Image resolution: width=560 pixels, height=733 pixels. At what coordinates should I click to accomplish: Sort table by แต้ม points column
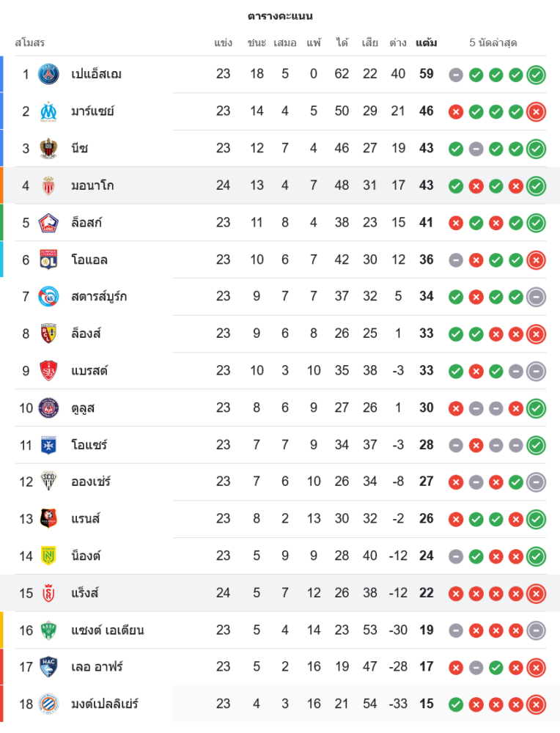coord(426,43)
